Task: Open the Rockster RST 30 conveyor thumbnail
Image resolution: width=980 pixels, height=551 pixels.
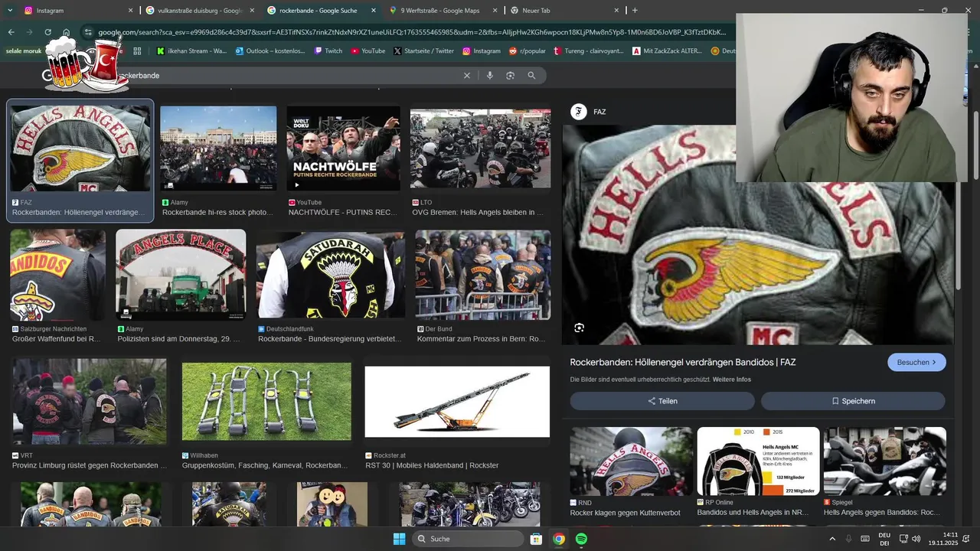Action: point(457,402)
